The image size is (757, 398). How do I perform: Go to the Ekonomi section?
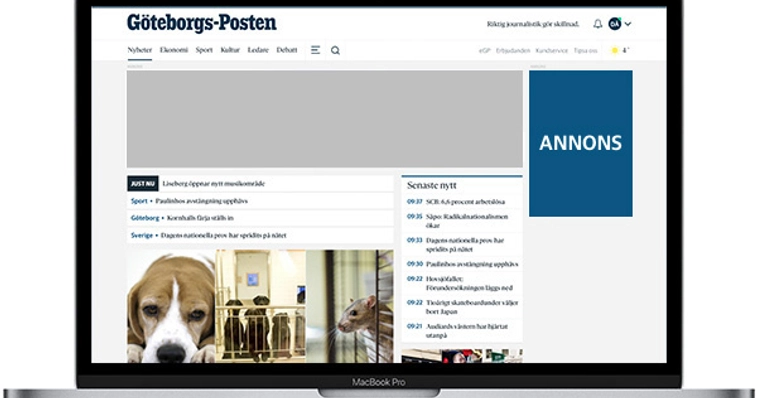174,50
